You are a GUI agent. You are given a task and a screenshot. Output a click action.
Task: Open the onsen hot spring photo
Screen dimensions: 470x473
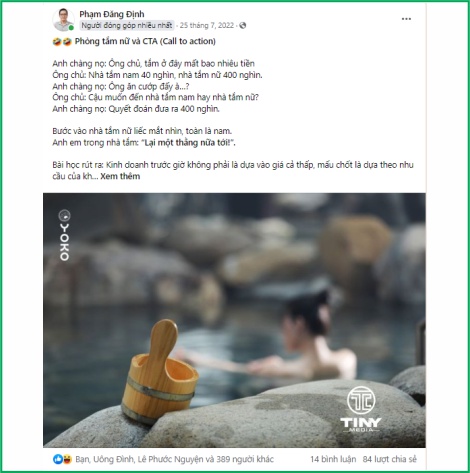pyautogui.click(x=234, y=320)
